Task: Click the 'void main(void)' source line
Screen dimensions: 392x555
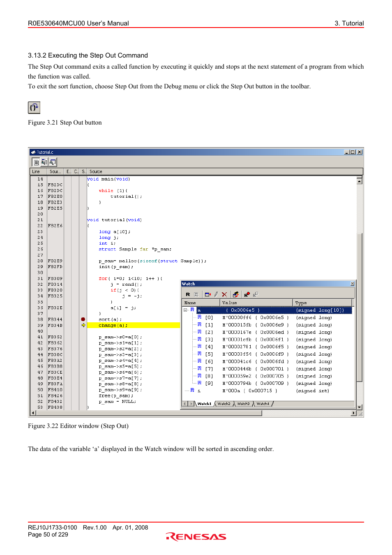Action: (x=108, y=179)
